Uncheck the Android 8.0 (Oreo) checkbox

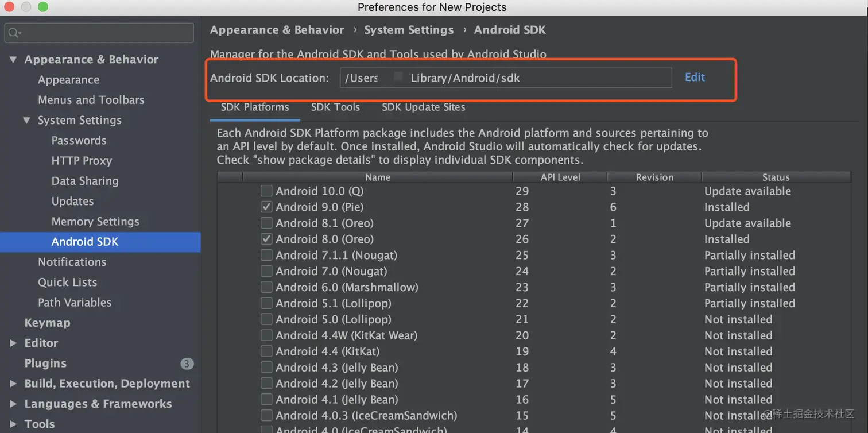(266, 239)
